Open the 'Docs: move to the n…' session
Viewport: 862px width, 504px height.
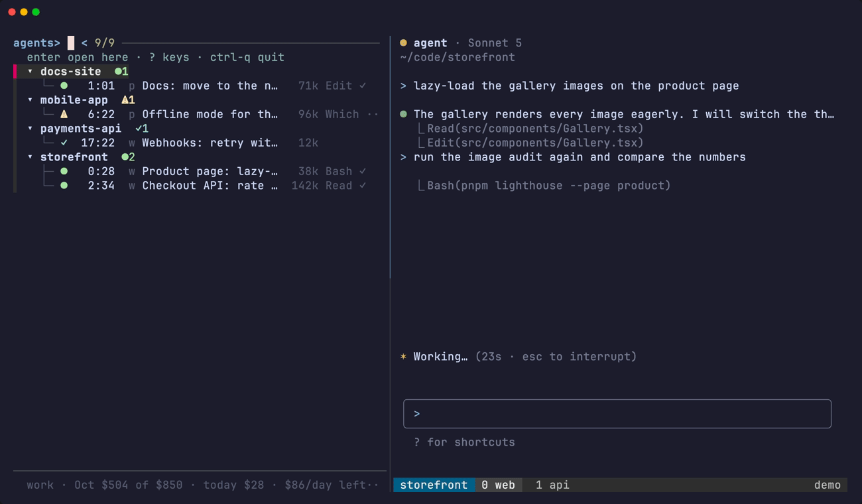click(x=210, y=86)
